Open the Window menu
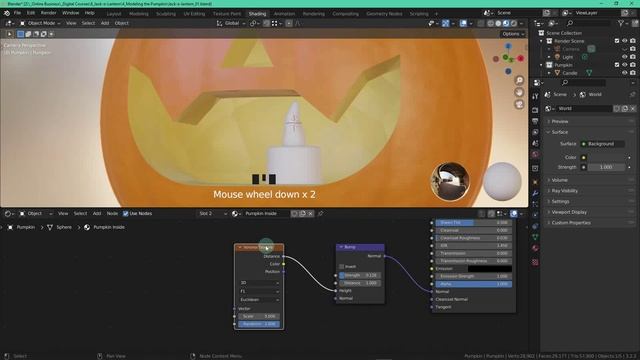The image size is (640, 360). [x=70, y=13]
